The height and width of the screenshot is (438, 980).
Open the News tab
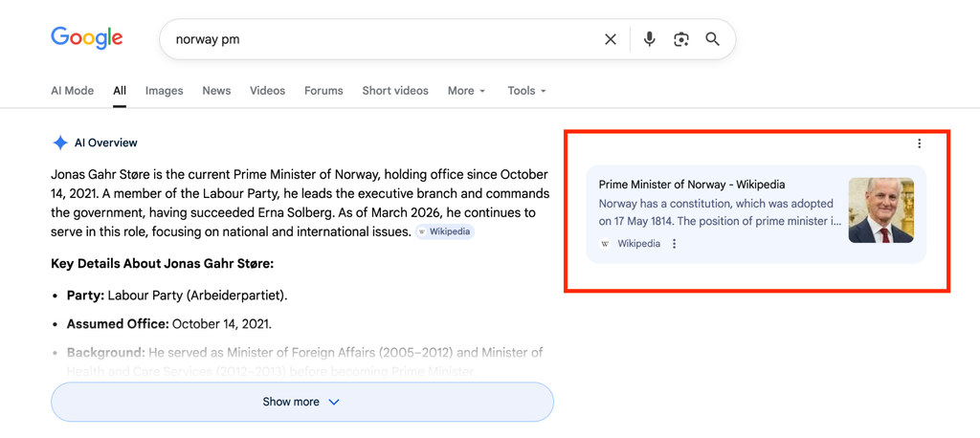(216, 91)
